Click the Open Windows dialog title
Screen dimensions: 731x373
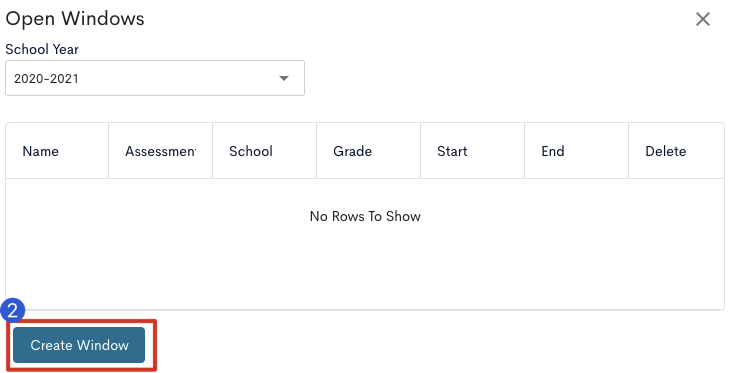(75, 19)
